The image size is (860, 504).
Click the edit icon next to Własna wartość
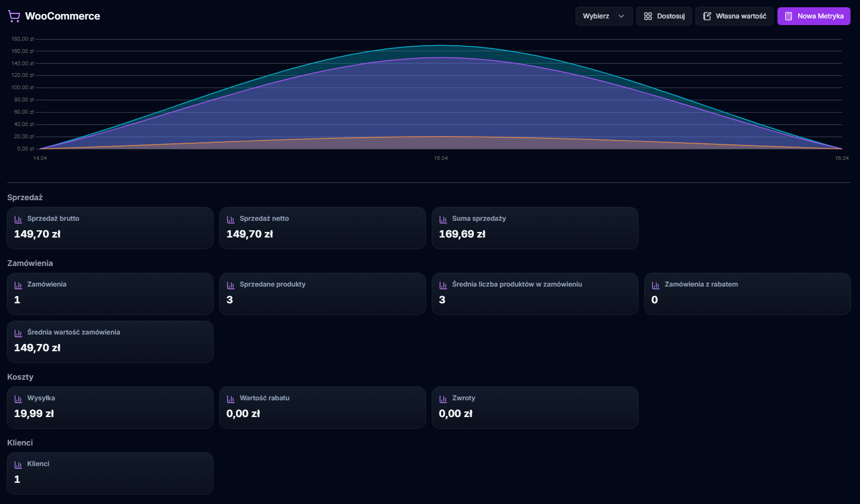pos(707,16)
